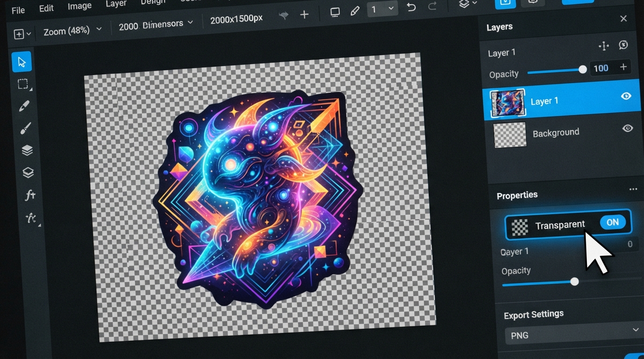Select the effects text tool at sidebar bottom
The height and width of the screenshot is (359, 644).
click(x=31, y=218)
